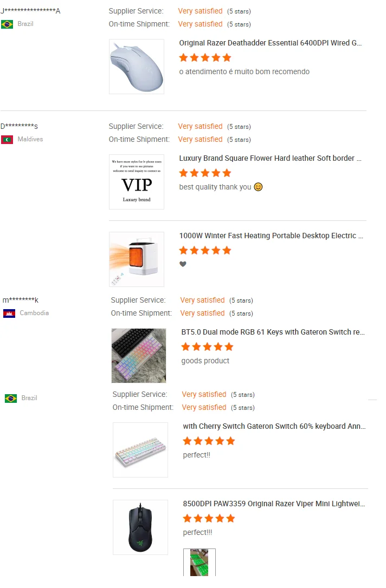
Task: Open 8500DPI PAW3359 Razer Viper link
Action: 274,504
